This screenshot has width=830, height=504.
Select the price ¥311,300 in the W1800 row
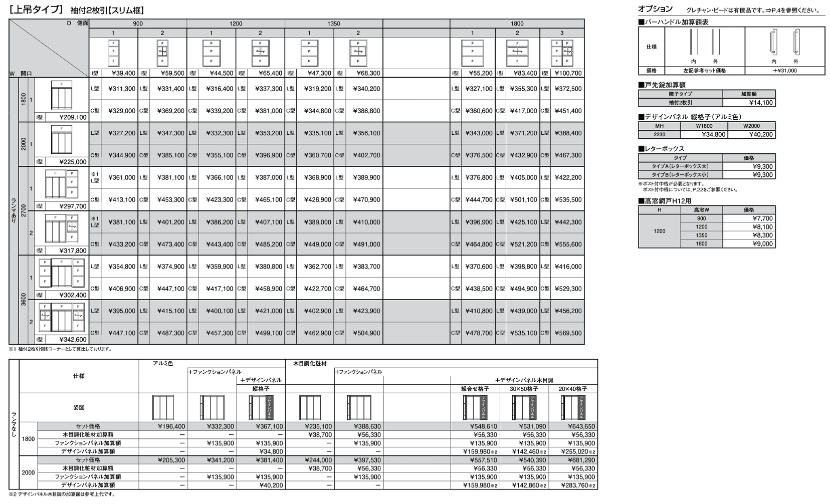pos(121,89)
